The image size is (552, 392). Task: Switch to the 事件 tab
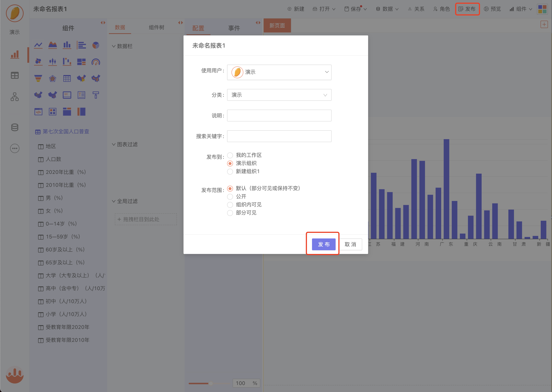(x=234, y=28)
